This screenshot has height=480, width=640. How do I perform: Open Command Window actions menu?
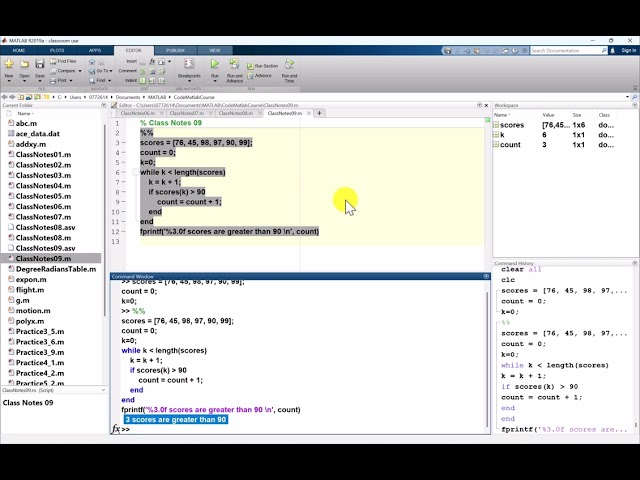[486, 276]
